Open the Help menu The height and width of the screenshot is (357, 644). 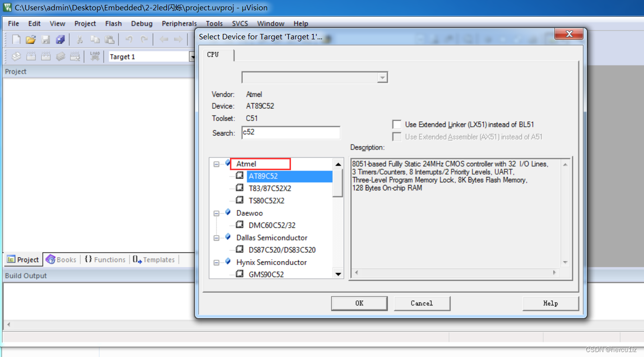(301, 23)
